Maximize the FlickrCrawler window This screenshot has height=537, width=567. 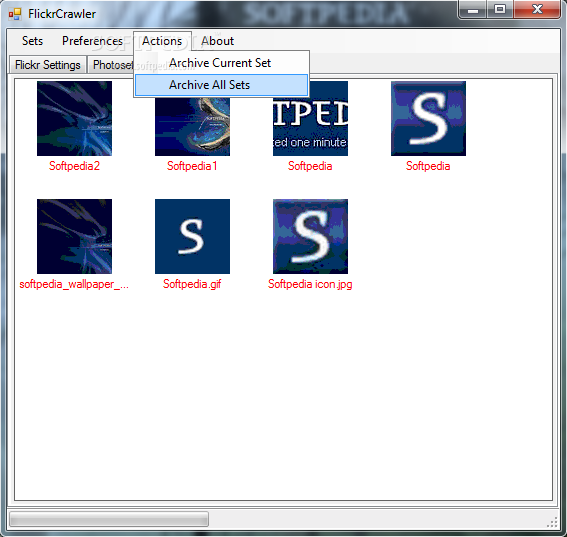point(500,10)
